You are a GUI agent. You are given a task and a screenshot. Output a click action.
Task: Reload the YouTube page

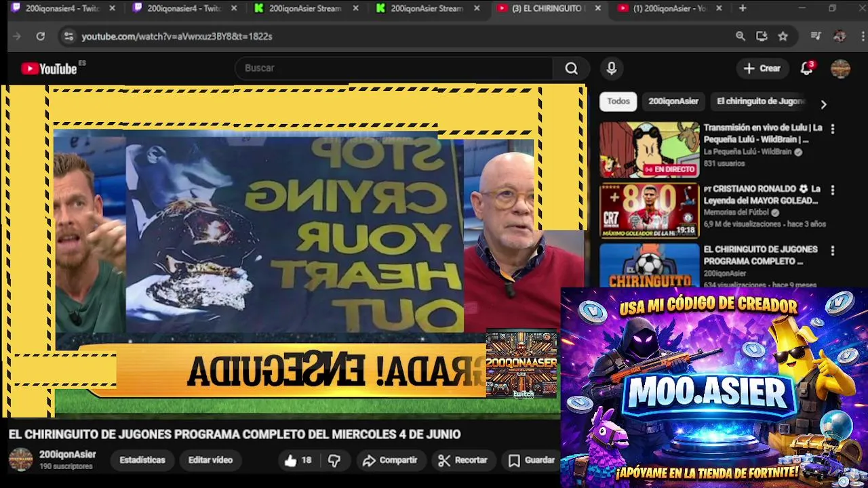coord(41,37)
